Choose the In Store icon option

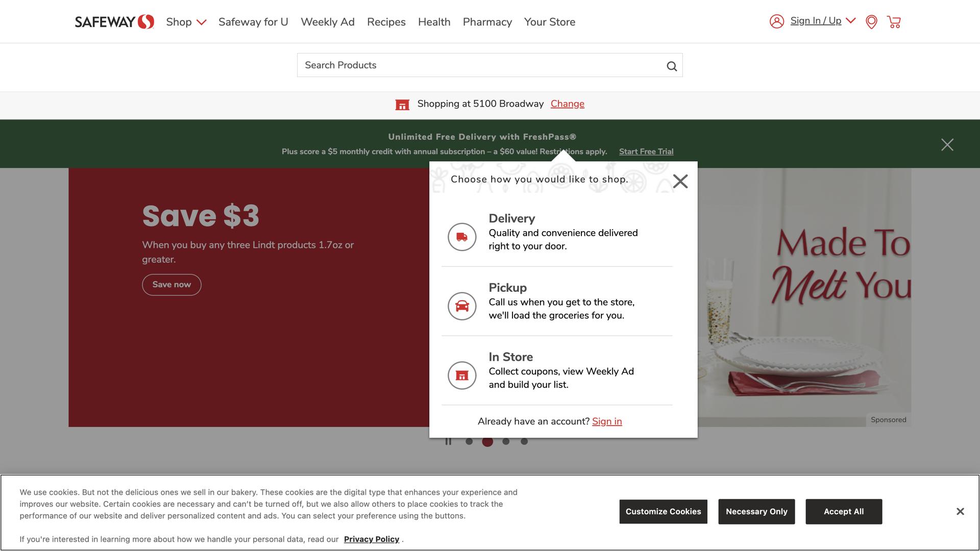click(x=462, y=375)
